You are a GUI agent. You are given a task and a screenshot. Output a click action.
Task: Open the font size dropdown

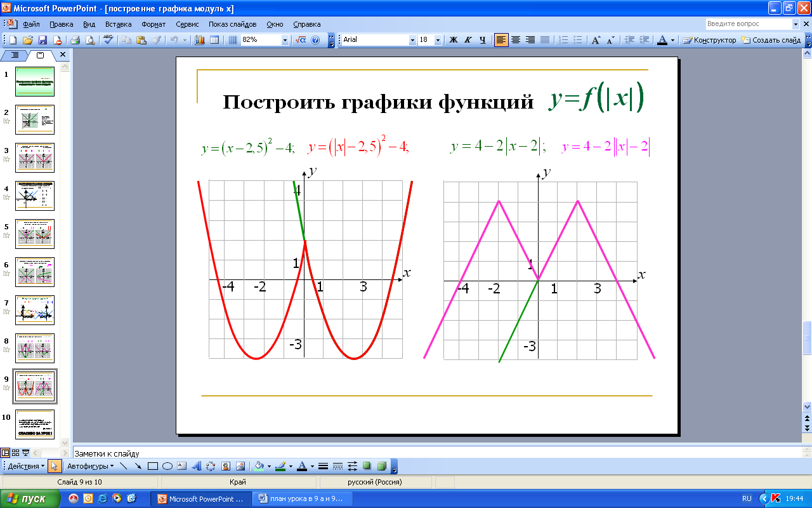[439, 40]
